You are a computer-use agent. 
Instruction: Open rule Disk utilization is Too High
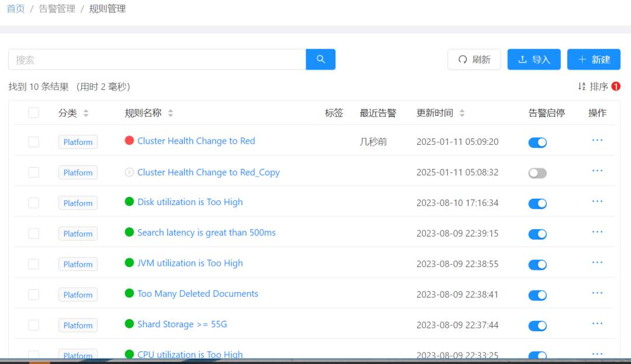(190, 202)
